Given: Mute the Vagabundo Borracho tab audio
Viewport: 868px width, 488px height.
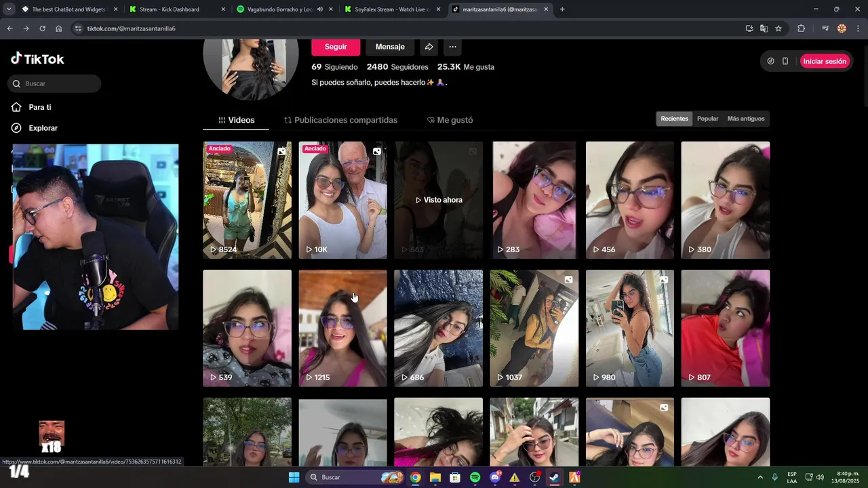Looking at the screenshot, I should (319, 9).
